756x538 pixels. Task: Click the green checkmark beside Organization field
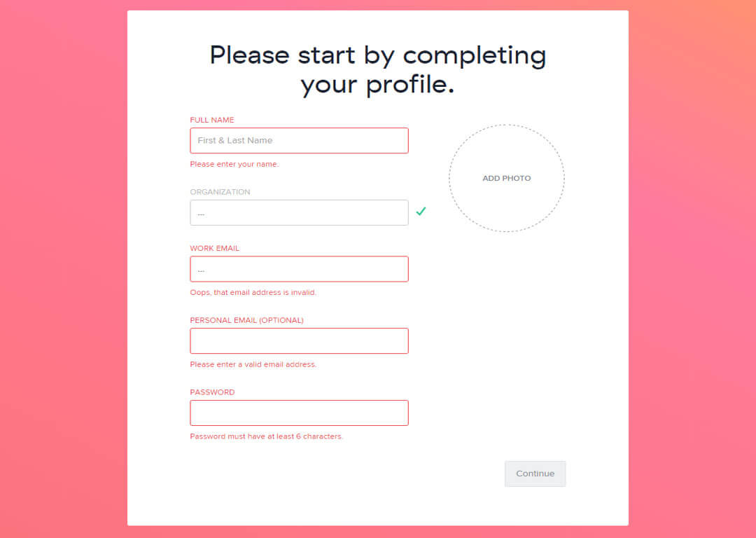click(x=421, y=211)
